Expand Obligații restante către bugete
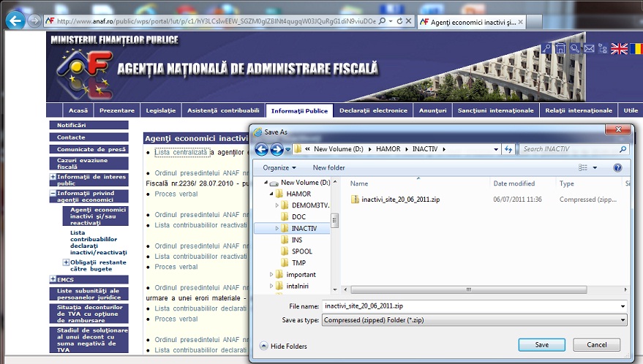This screenshot has width=643, height=364. point(66,262)
